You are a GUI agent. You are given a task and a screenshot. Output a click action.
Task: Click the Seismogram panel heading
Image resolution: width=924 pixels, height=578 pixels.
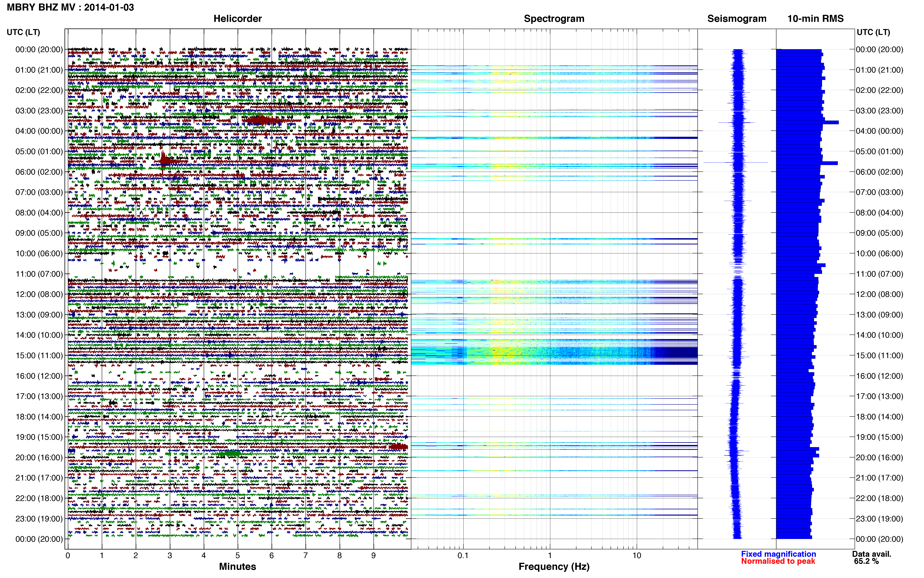[x=737, y=19]
